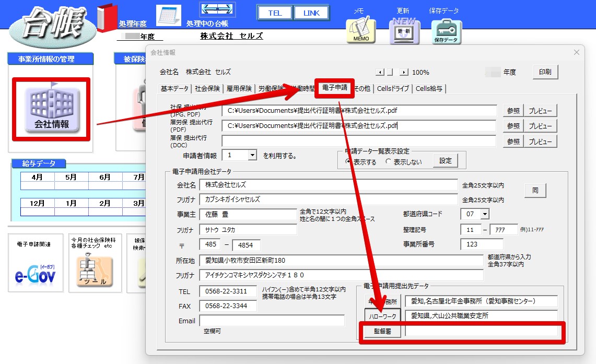The width and height of the screenshot is (596, 364).
Task: Switch to the Cells給与 tab
Action: 429,89
